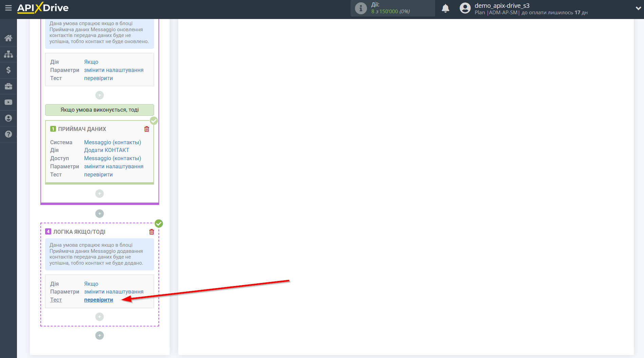Open the briefcase services icon
Viewport: 644px width, 358px height.
[x=8, y=86]
